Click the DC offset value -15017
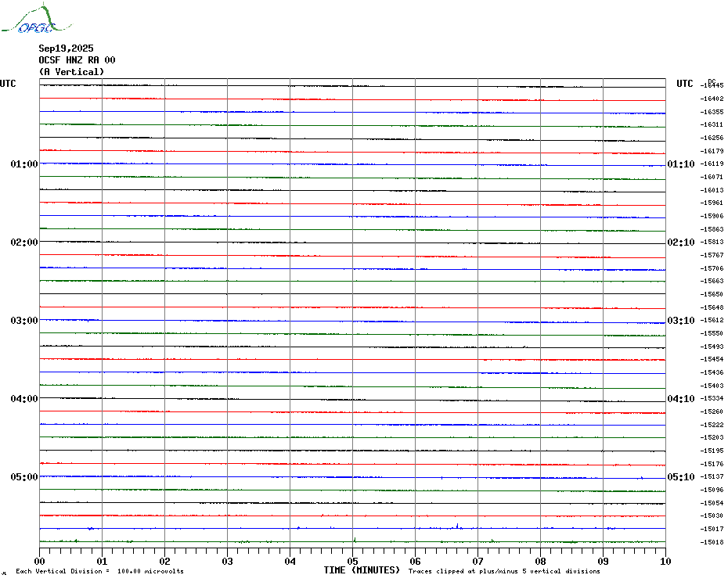Image resolution: width=728 pixels, height=582 pixels. 712,529
